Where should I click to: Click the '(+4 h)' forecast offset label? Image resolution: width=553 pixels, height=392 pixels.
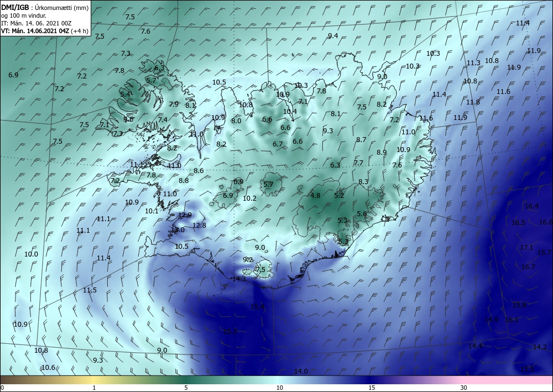(80, 30)
